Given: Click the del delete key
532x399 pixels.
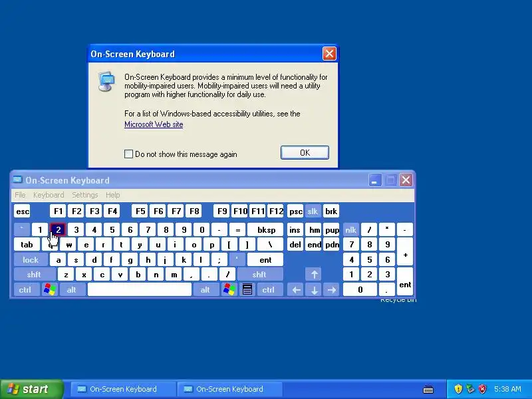Looking at the screenshot, I should point(295,244).
